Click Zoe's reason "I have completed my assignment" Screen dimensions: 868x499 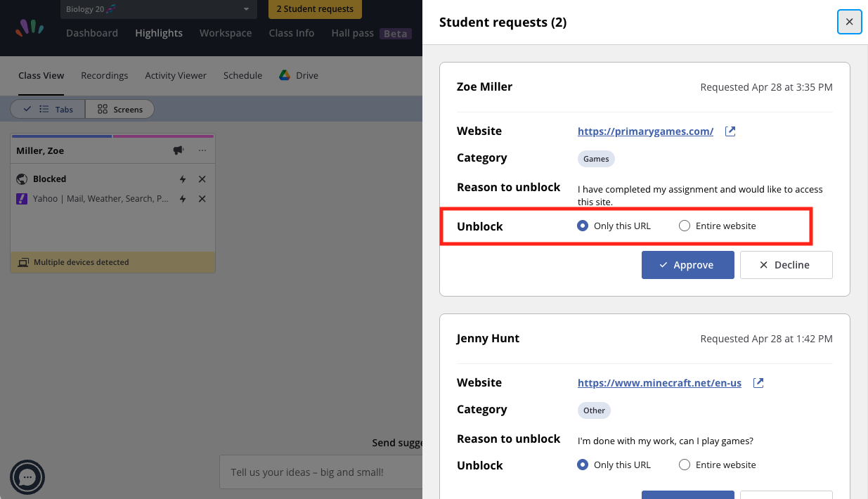(x=700, y=195)
